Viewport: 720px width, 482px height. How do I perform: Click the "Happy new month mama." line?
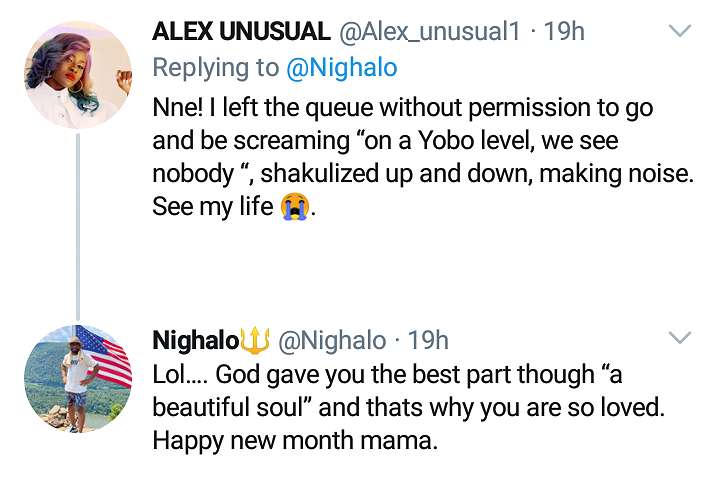click(x=295, y=442)
